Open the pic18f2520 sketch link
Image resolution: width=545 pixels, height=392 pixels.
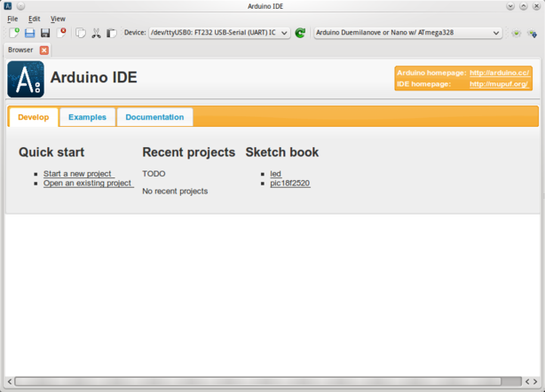[x=290, y=183]
